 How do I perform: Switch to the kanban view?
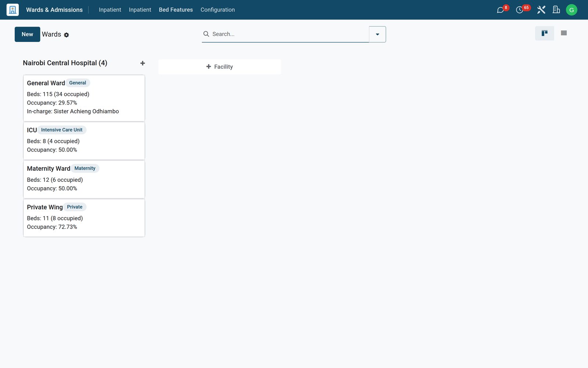coord(544,33)
